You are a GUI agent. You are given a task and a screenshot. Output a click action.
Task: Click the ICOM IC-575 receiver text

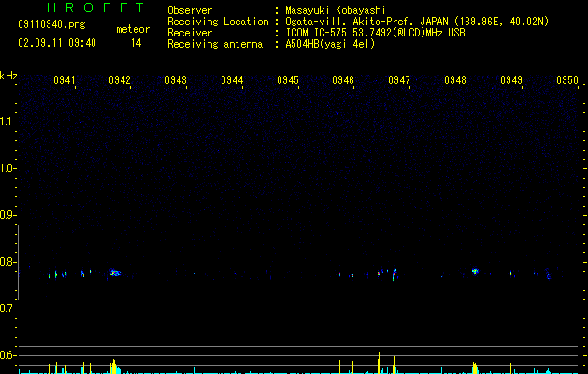[x=375, y=33]
